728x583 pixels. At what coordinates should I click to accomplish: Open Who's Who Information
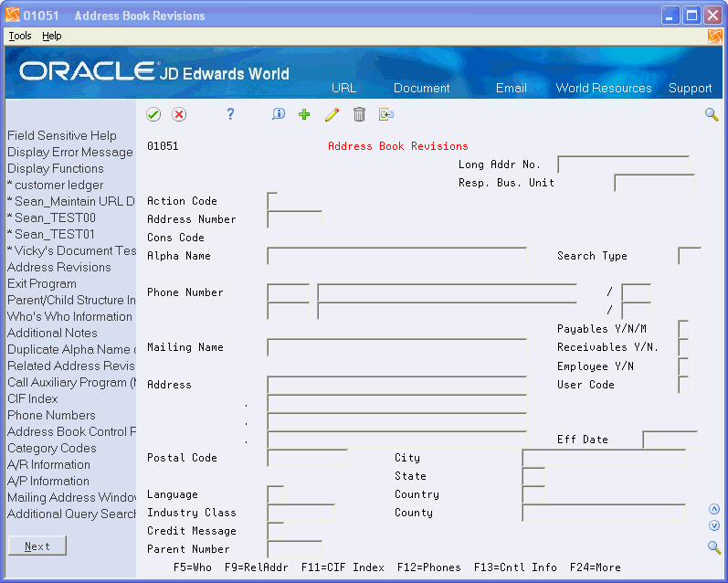69,316
